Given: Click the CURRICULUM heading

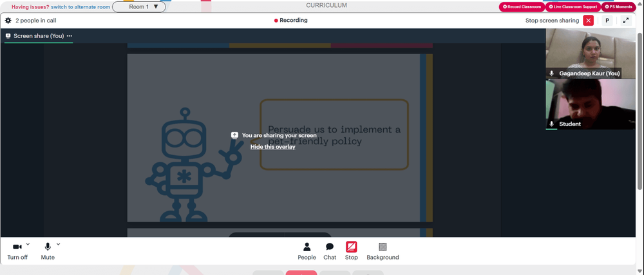Looking at the screenshot, I should click(327, 5).
